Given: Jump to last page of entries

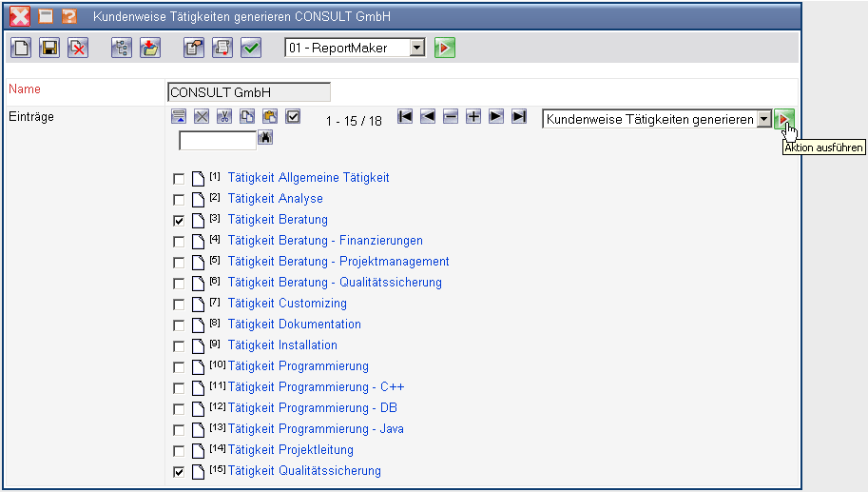Looking at the screenshot, I should pos(518,117).
